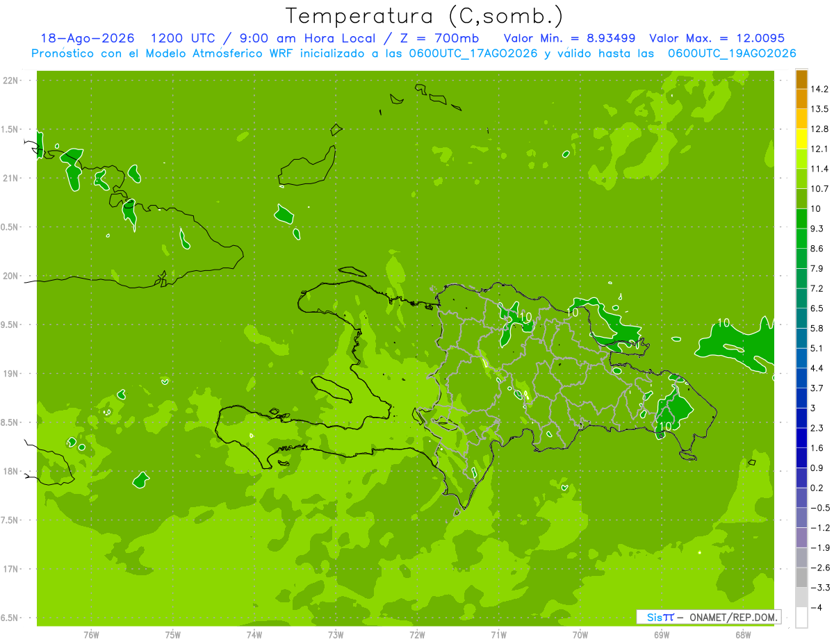Select "9:00 am Hora Local" in the header

click(x=307, y=38)
